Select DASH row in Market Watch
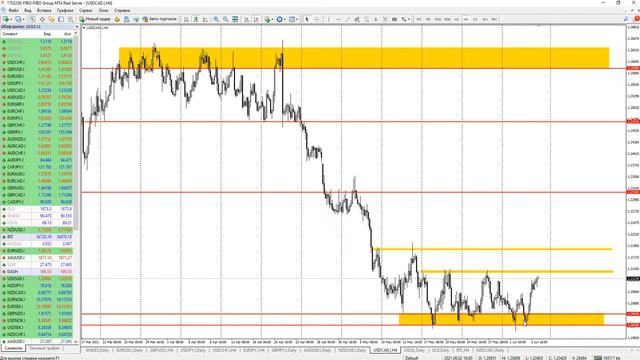The image size is (640, 360). (38, 271)
